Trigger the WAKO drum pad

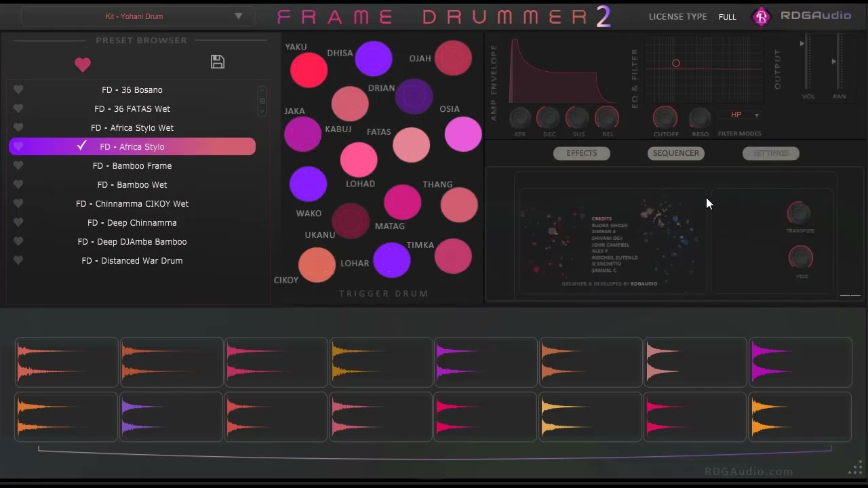pyautogui.click(x=308, y=184)
